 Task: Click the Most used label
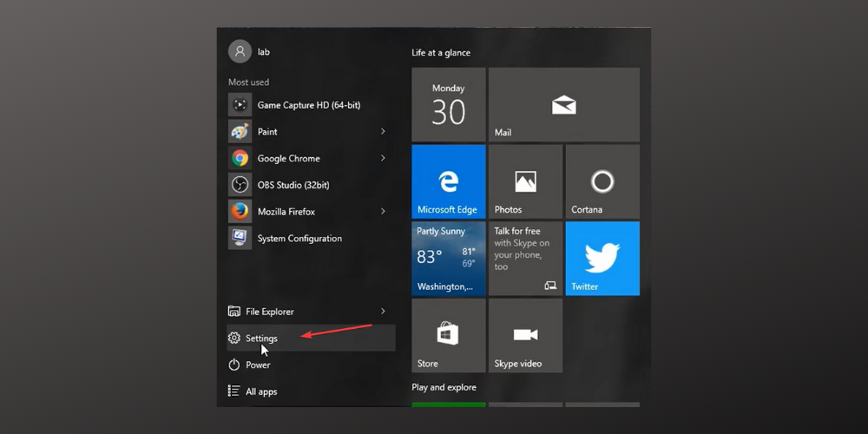coord(248,82)
